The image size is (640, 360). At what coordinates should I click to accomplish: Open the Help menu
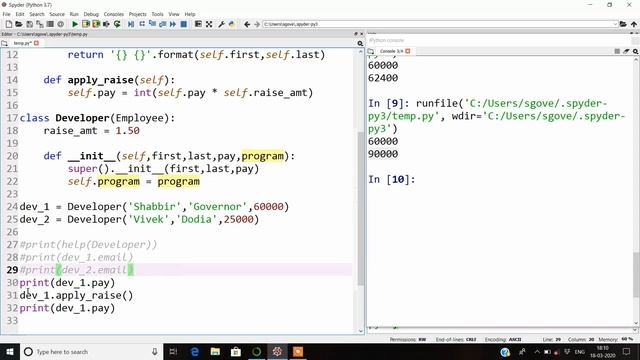click(x=190, y=14)
